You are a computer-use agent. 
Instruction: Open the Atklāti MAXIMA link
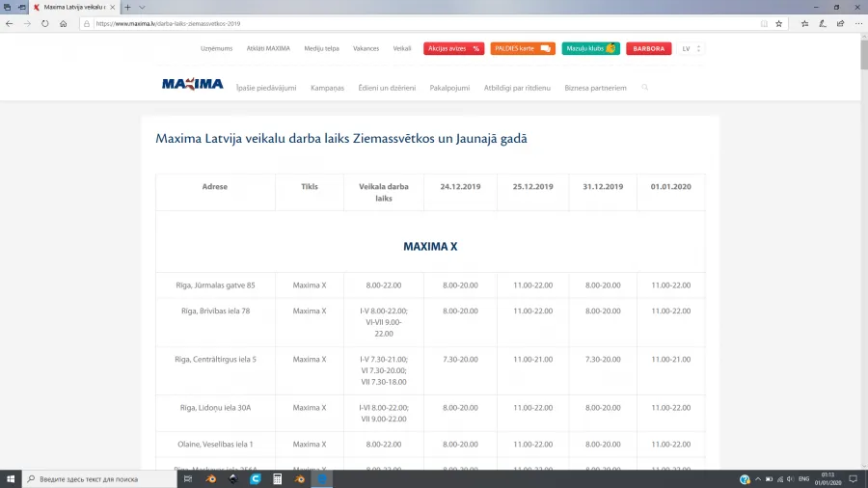pos(268,48)
